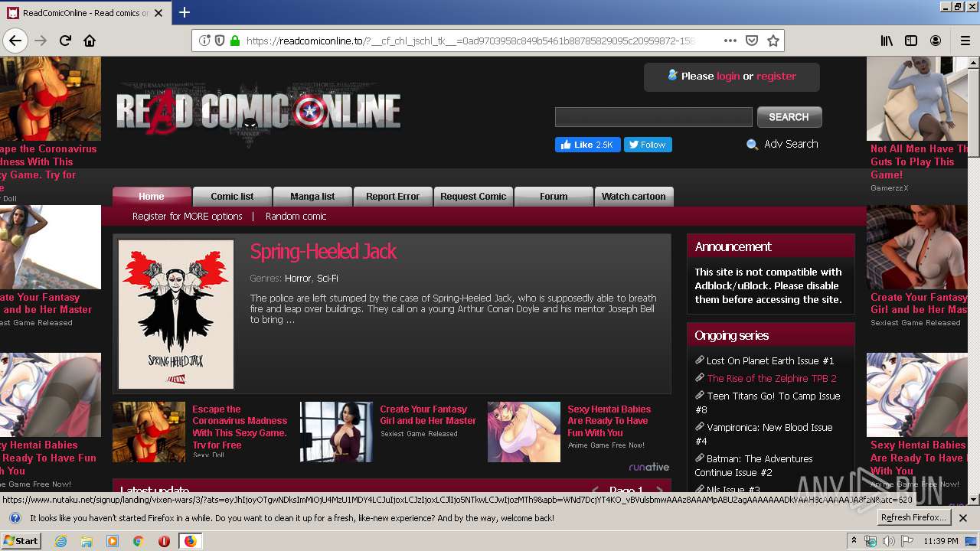Follow on Twitter button
This screenshot has height=551, width=980.
click(648, 145)
